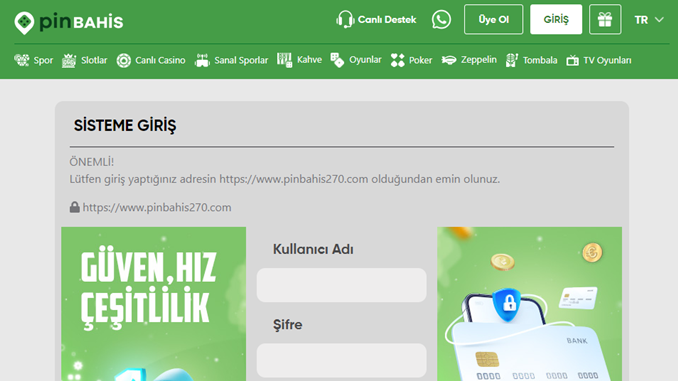Open the gift bonuses icon
678x381 pixels.
pos(605,19)
